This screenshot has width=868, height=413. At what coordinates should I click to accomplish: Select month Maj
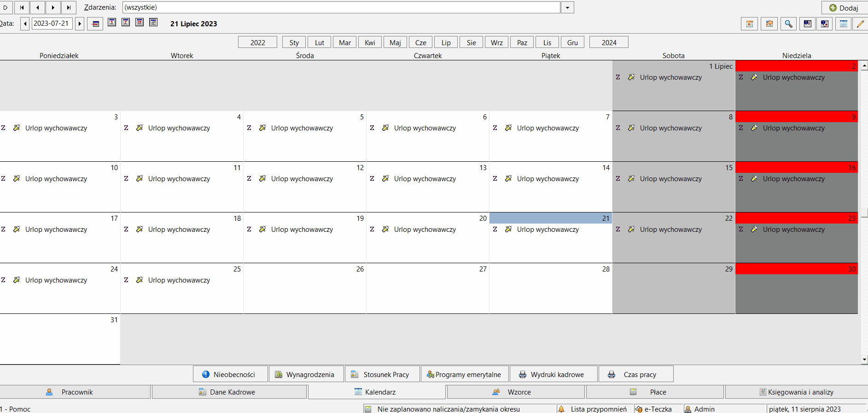pyautogui.click(x=396, y=42)
